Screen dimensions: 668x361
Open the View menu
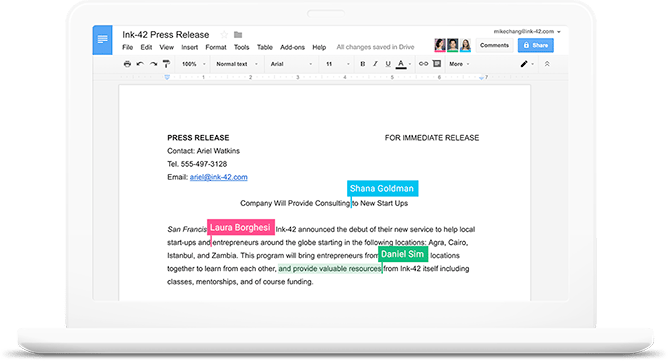[x=167, y=47]
